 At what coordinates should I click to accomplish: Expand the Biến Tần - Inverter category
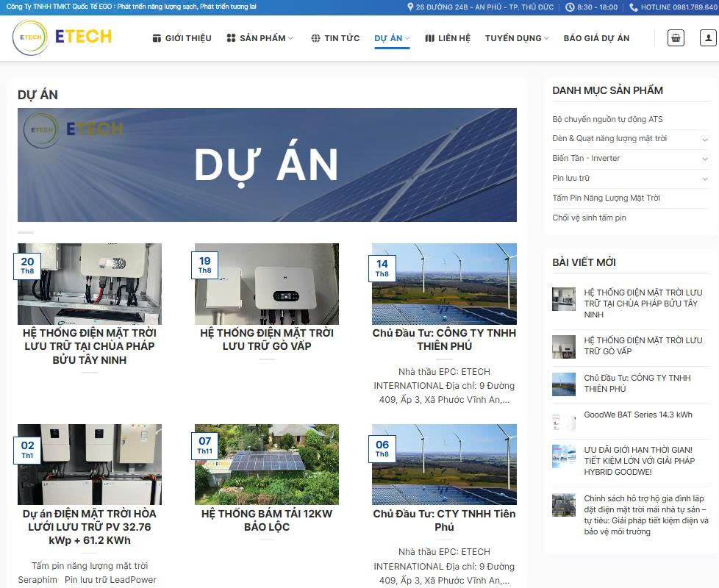(704, 159)
